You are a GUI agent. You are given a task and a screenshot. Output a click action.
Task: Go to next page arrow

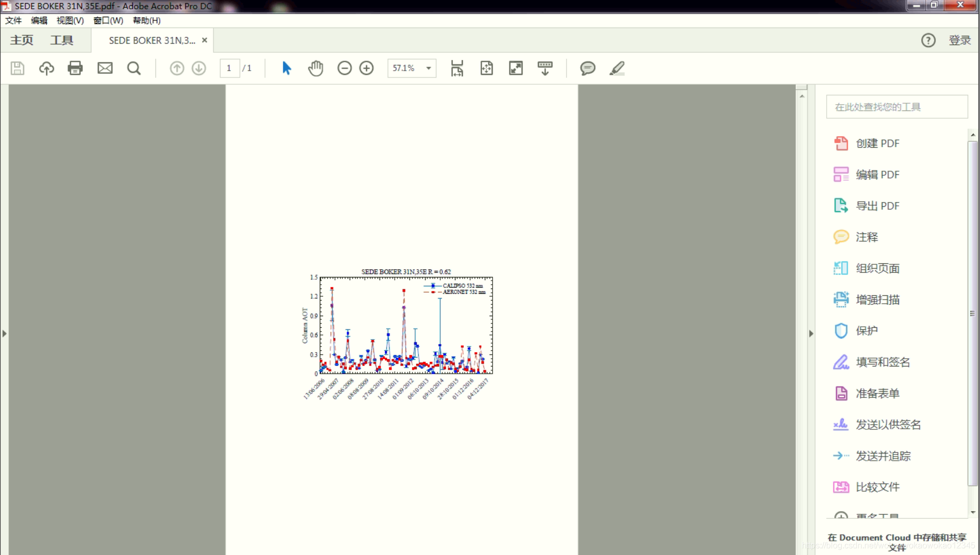coord(199,68)
